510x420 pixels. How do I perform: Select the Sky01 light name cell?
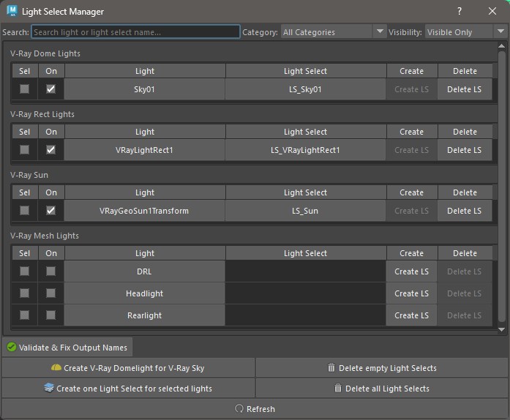click(x=144, y=89)
